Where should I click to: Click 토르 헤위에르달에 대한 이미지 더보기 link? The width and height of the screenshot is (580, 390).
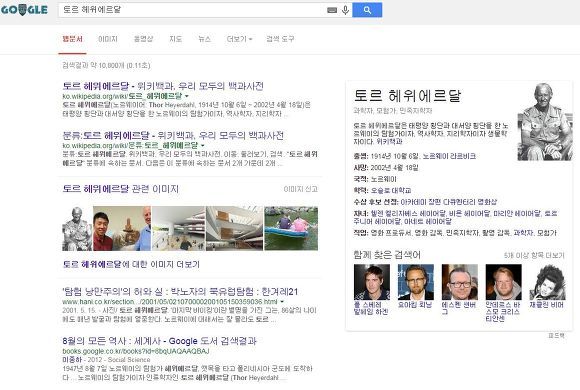coord(131,264)
